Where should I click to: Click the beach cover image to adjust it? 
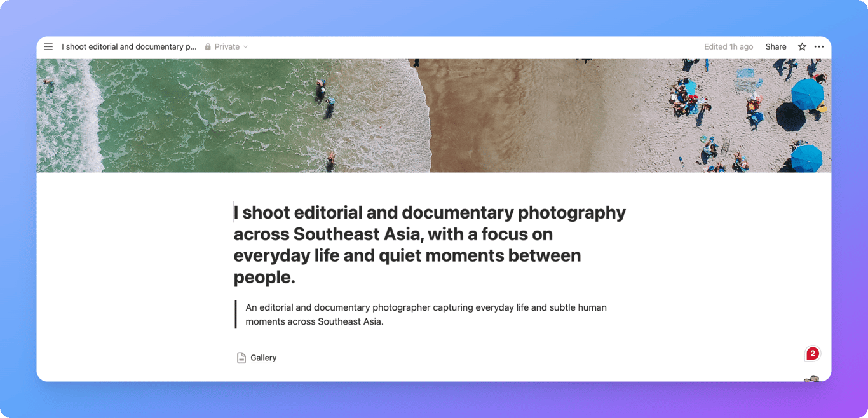click(x=434, y=114)
